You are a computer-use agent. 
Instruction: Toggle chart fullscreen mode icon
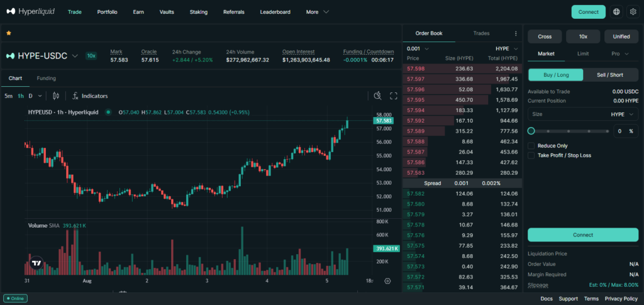coord(394,96)
